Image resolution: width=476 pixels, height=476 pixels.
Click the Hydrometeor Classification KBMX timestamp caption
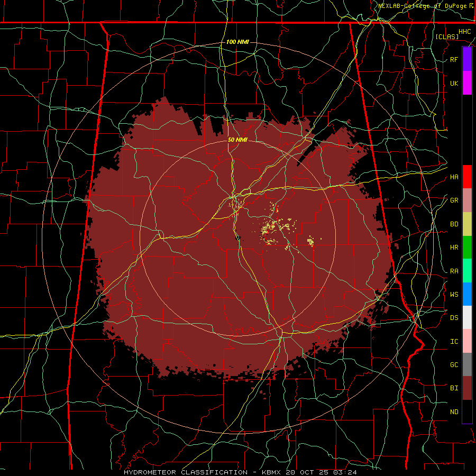(240, 472)
